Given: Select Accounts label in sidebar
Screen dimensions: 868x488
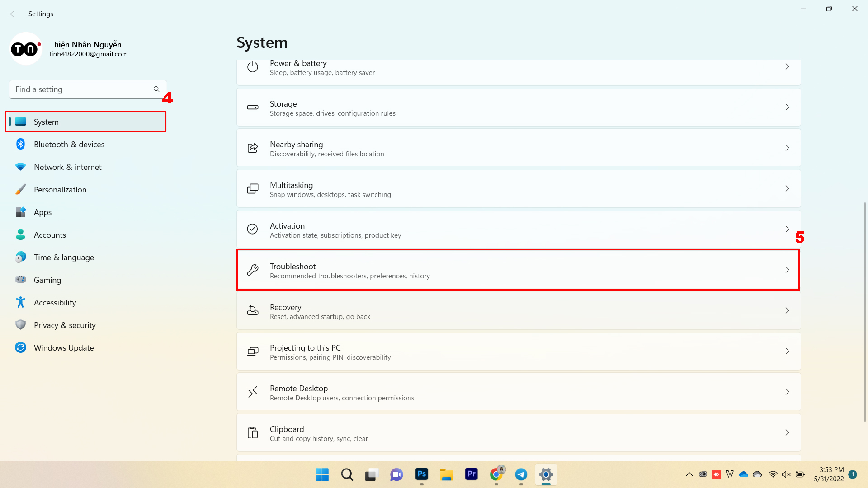Looking at the screenshot, I should 50,235.
